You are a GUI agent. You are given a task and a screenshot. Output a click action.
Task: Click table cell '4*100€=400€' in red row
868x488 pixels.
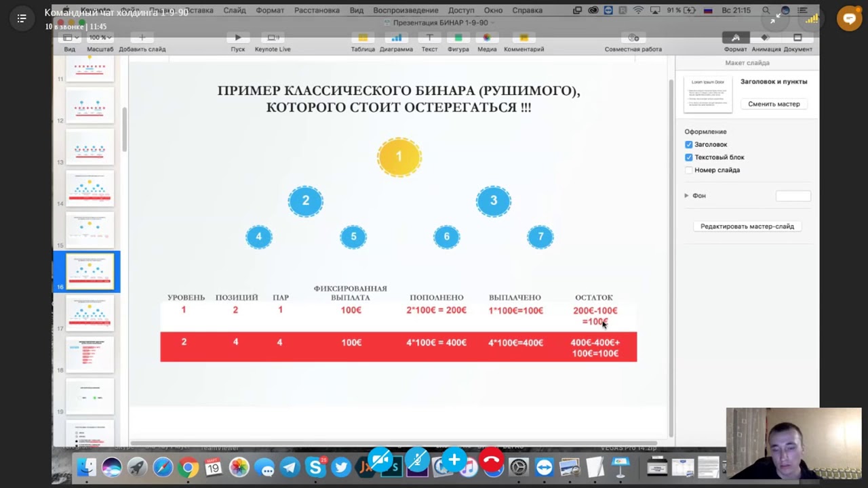point(516,343)
